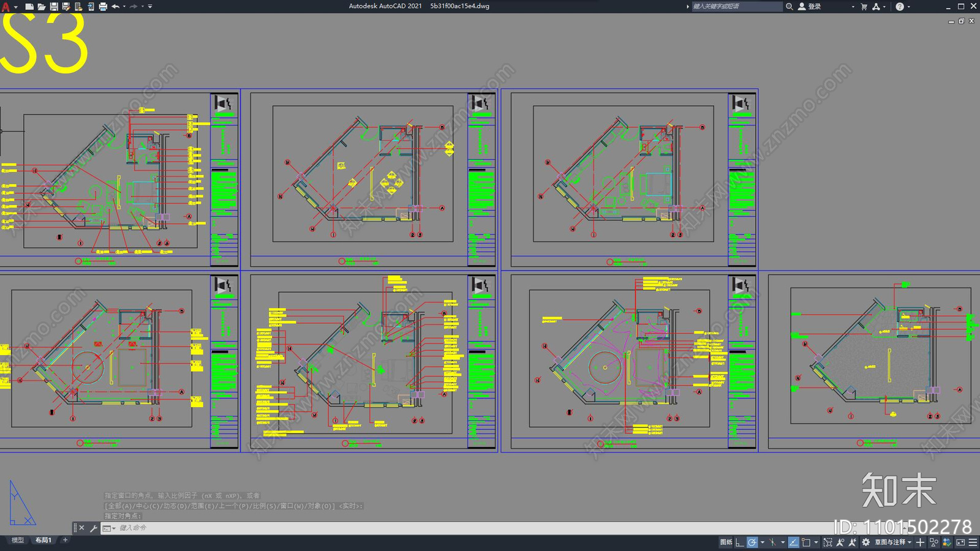Open the AutoCAD application menu logo

coord(6,7)
